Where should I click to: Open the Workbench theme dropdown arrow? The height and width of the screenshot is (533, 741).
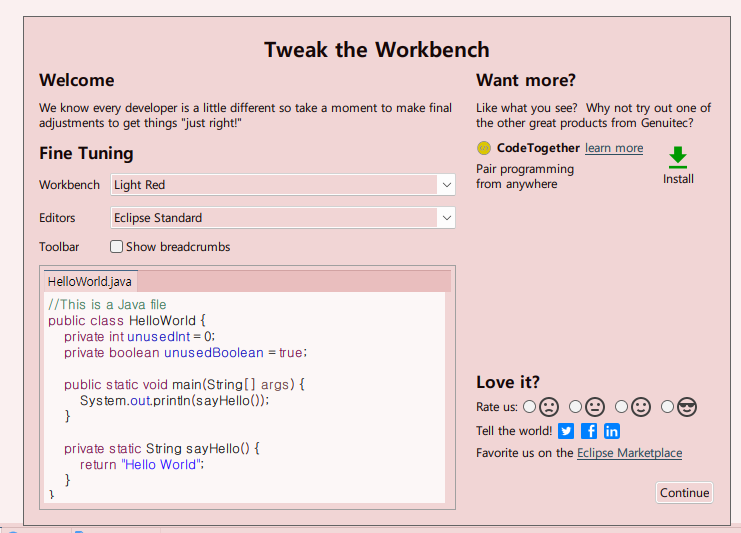click(x=446, y=185)
